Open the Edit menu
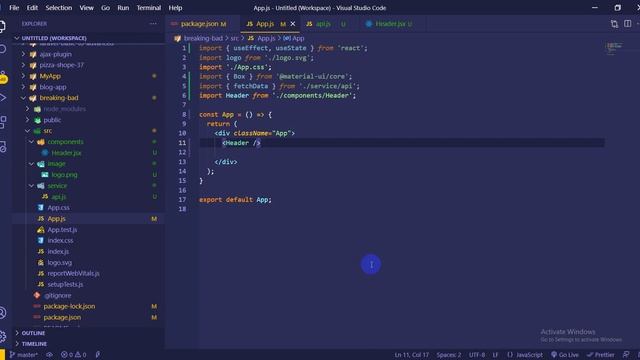The height and width of the screenshot is (360, 640). pyautogui.click(x=32, y=8)
